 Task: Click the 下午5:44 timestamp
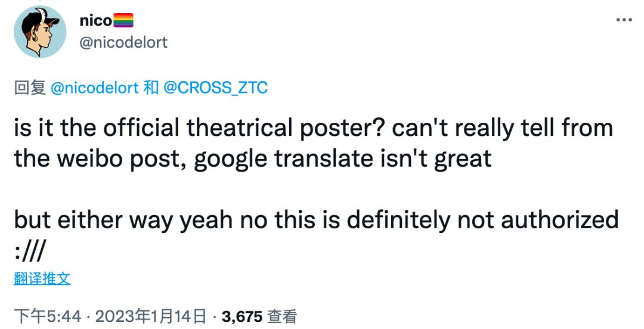[47, 316]
